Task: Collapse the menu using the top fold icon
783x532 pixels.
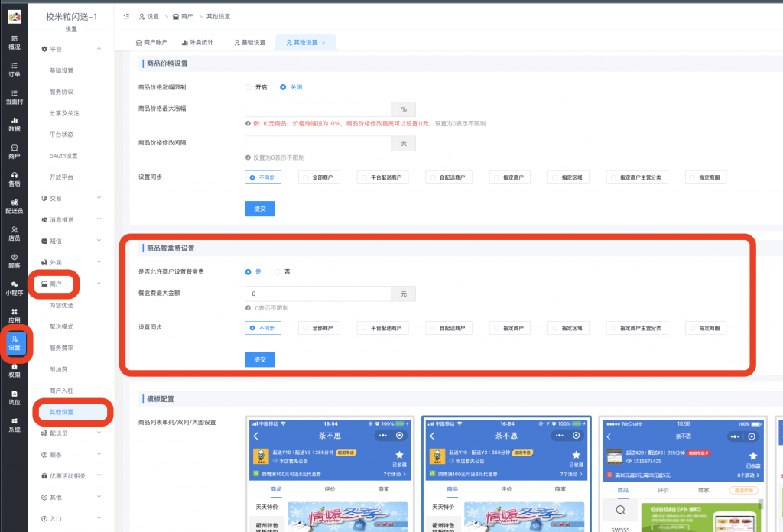Action: coord(126,16)
